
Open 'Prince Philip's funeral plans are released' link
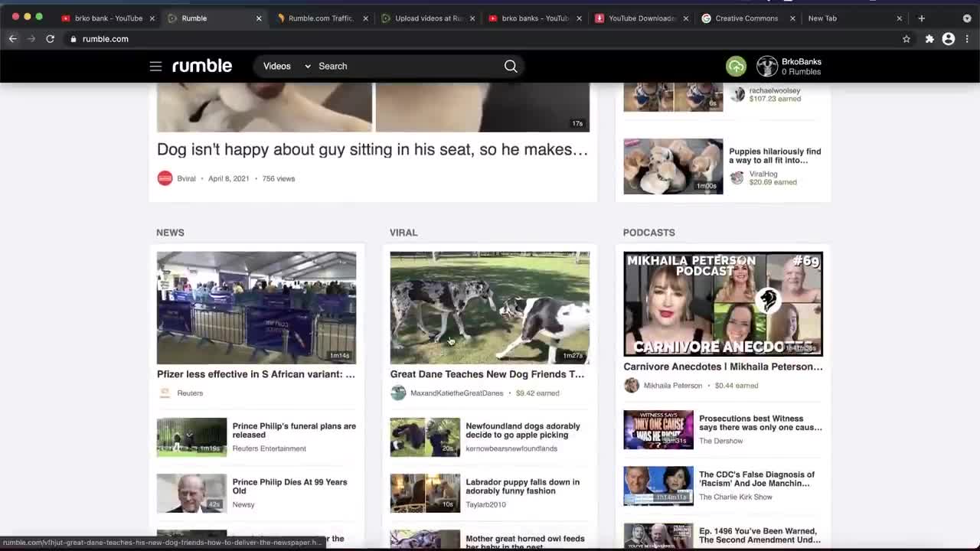[x=294, y=431]
